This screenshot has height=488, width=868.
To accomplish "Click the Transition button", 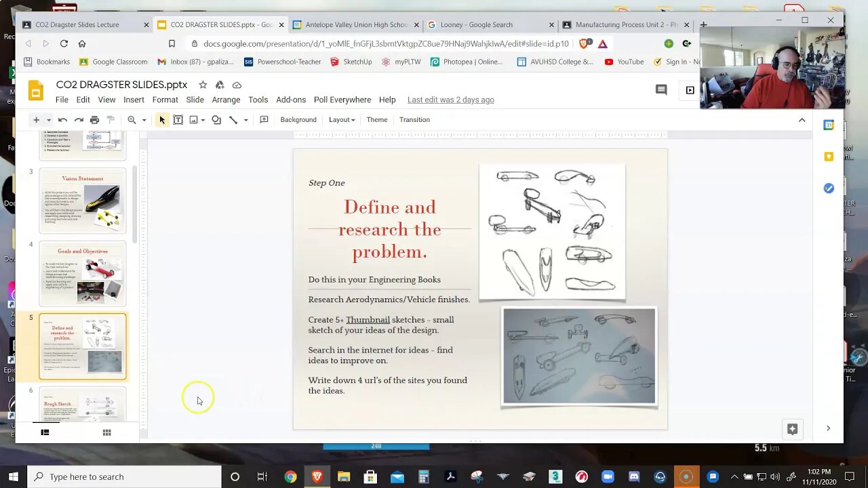I will pyautogui.click(x=414, y=120).
